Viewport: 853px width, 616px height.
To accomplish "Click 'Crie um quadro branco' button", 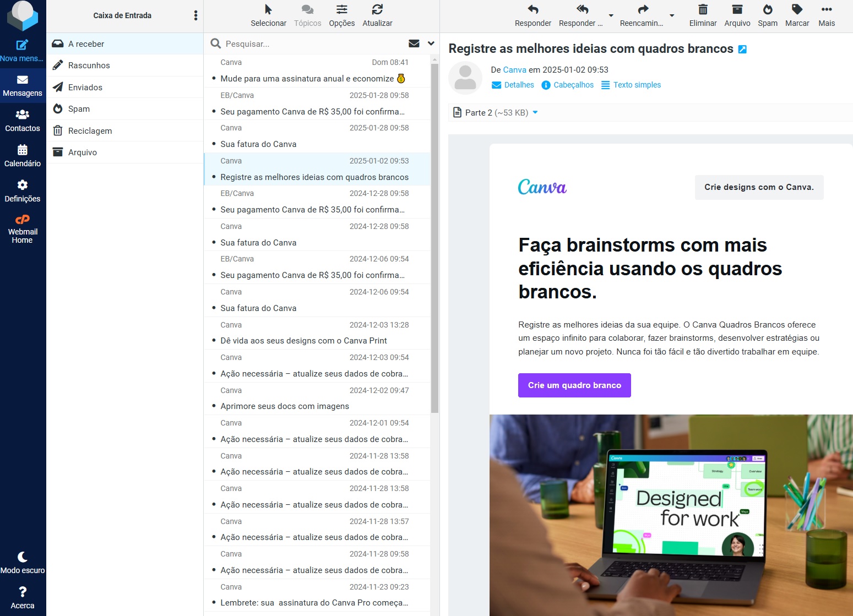I will (574, 385).
